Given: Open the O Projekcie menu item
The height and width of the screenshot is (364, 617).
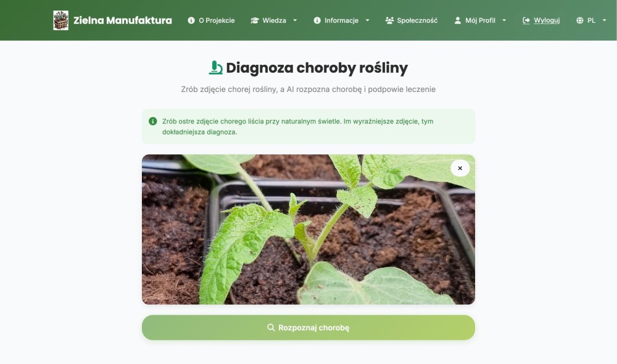Looking at the screenshot, I should click(x=211, y=20).
